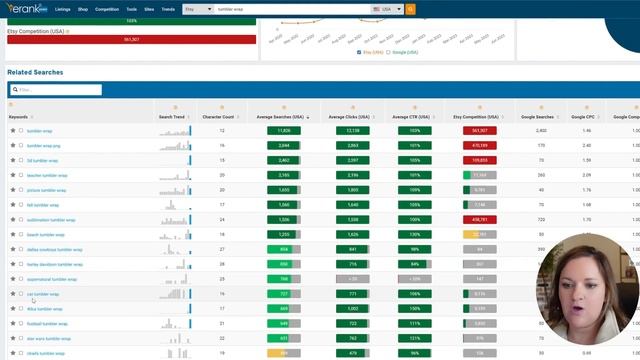Open the Listings menu
Viewport: 640px width, 360px height.
[62, 9]
